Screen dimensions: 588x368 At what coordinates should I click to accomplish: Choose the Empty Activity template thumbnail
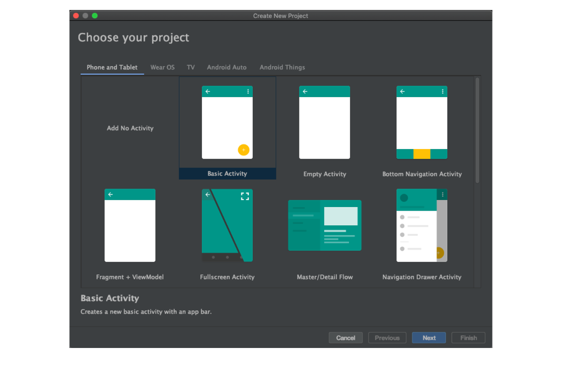[324, 122]
